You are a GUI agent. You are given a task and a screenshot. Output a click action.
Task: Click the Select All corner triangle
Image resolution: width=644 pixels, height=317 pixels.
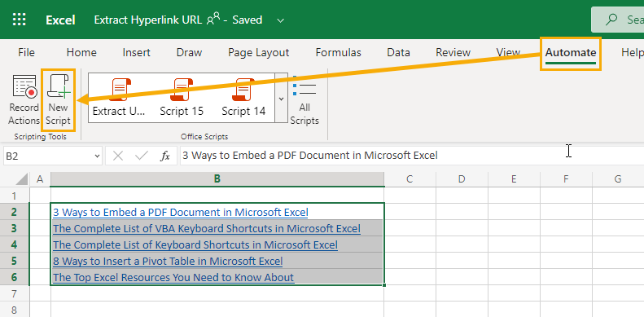[23, 178]
